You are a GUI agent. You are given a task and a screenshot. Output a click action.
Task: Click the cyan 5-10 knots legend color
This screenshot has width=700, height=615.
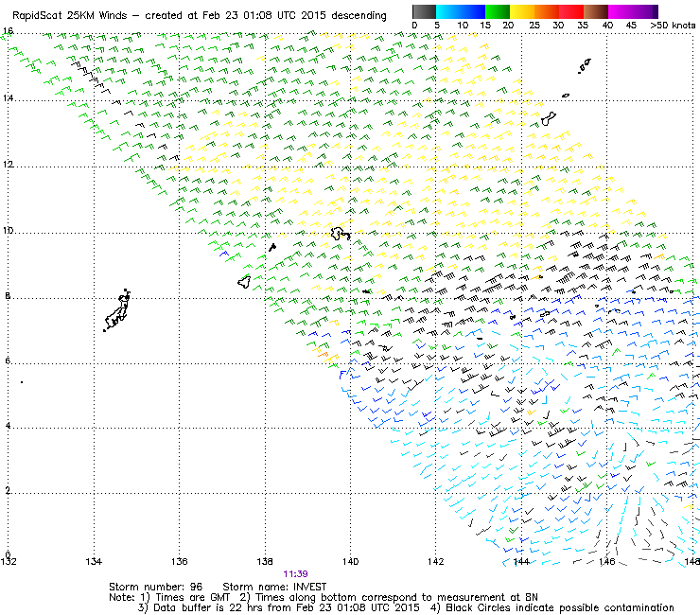pyautogui.click(x=448, y=11)
